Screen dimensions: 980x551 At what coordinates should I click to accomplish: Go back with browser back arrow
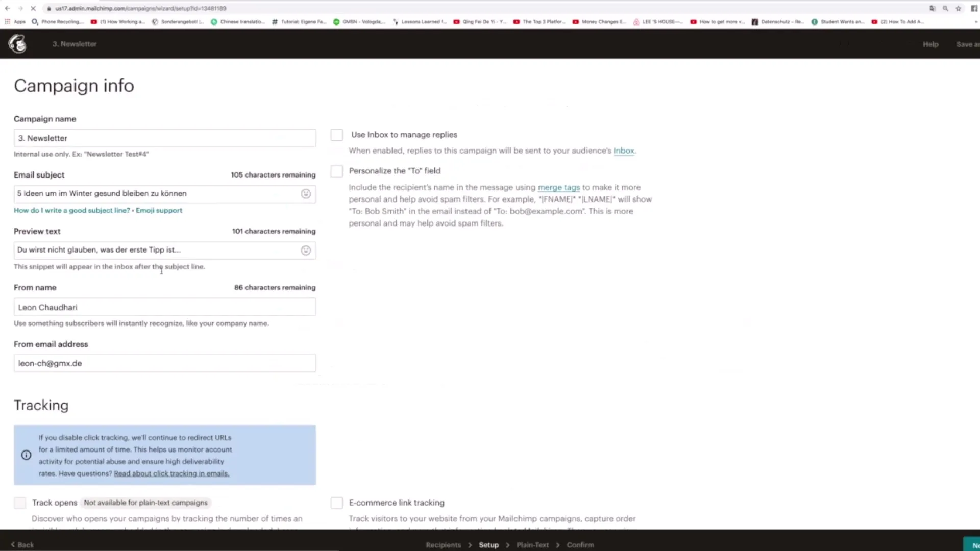[7, 8]
